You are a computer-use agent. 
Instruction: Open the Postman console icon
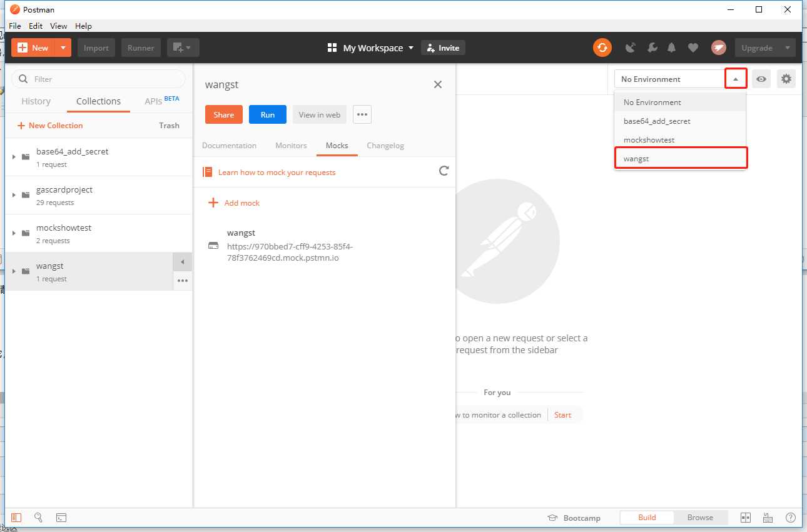coord(61,518)
